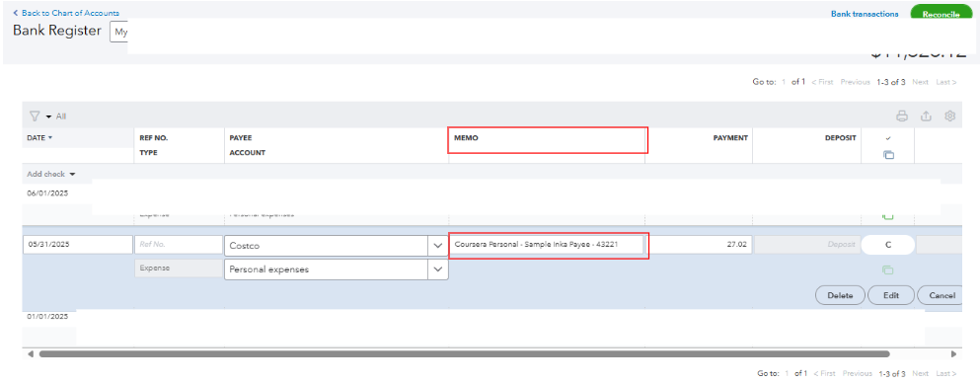Toggle the cleared status C field
This screenshot has width=980, height=383.
(x=887, y=245)
